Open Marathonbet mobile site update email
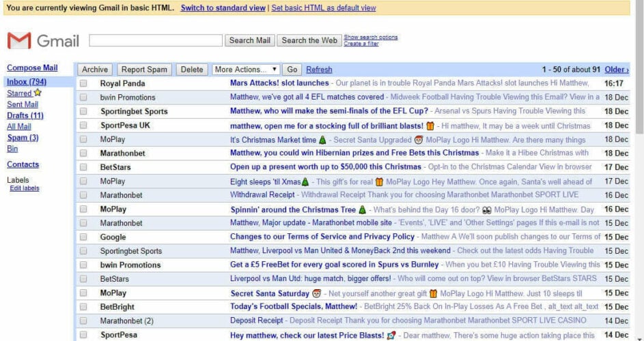The height and width of the screenshot is (341, 644). coord(311,222)
